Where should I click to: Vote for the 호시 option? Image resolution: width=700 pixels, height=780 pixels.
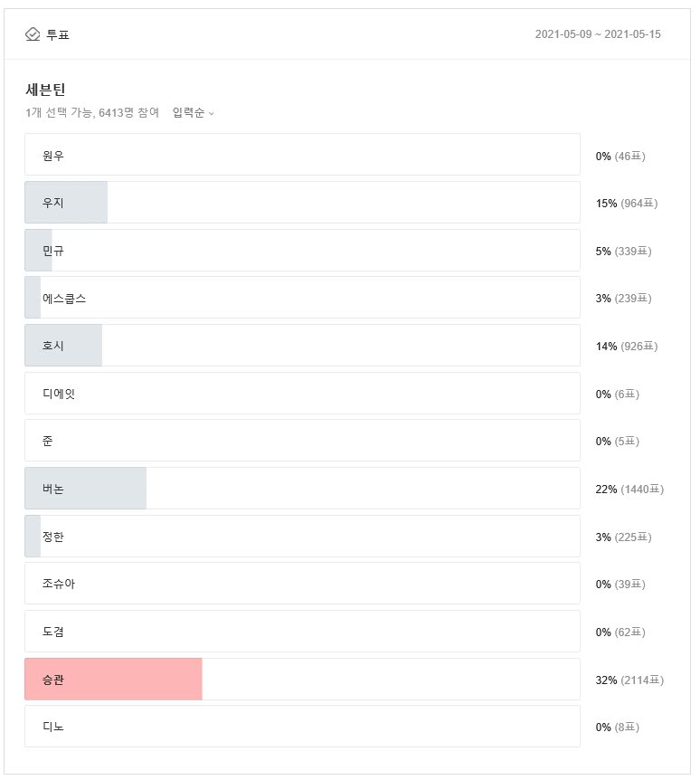[x=302, y=346]
